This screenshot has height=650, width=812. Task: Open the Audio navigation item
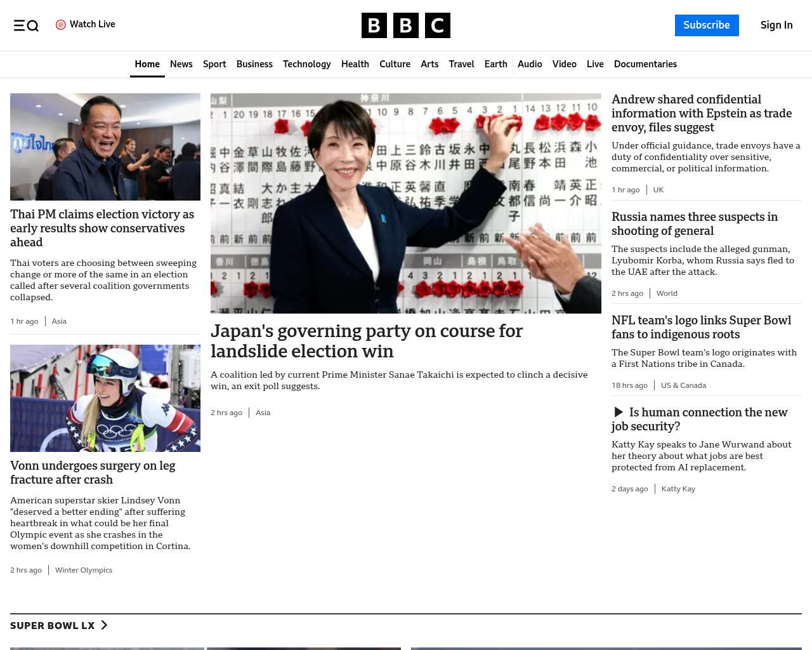(530, 64)
